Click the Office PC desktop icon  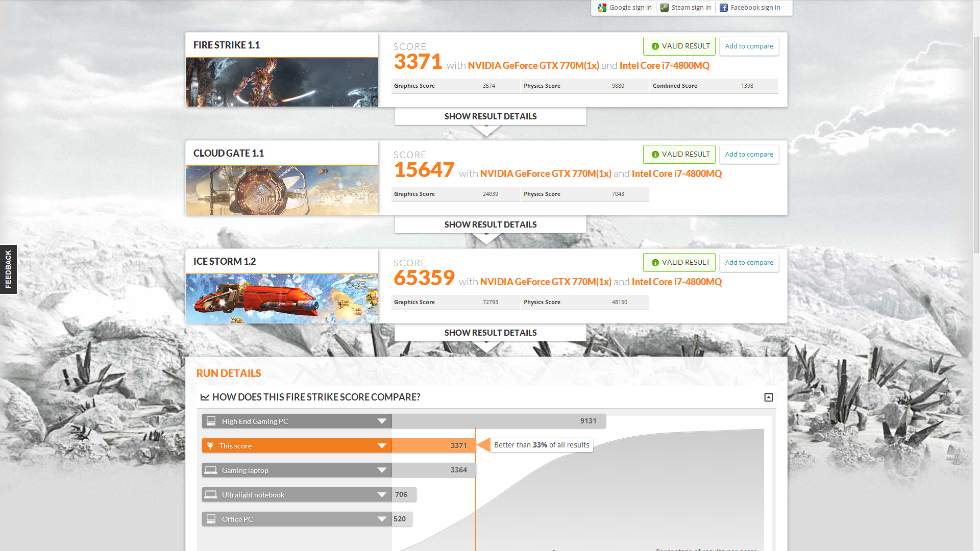tap(211, 519)
